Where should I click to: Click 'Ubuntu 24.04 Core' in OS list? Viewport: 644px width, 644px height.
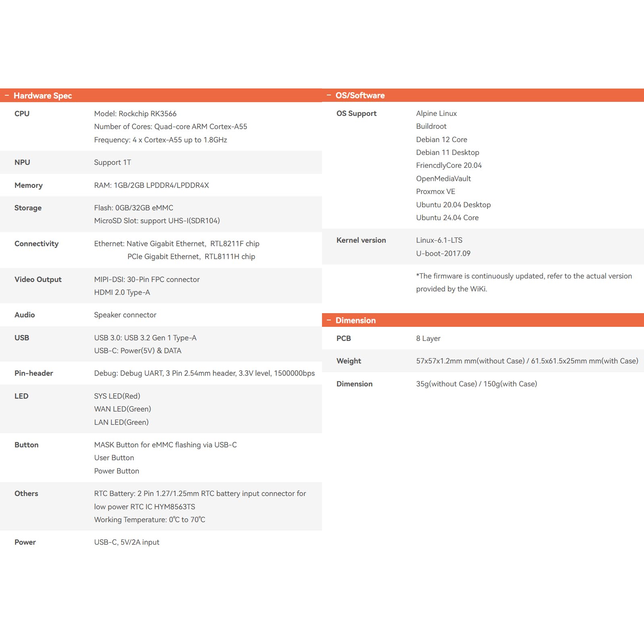coord(448,218)
